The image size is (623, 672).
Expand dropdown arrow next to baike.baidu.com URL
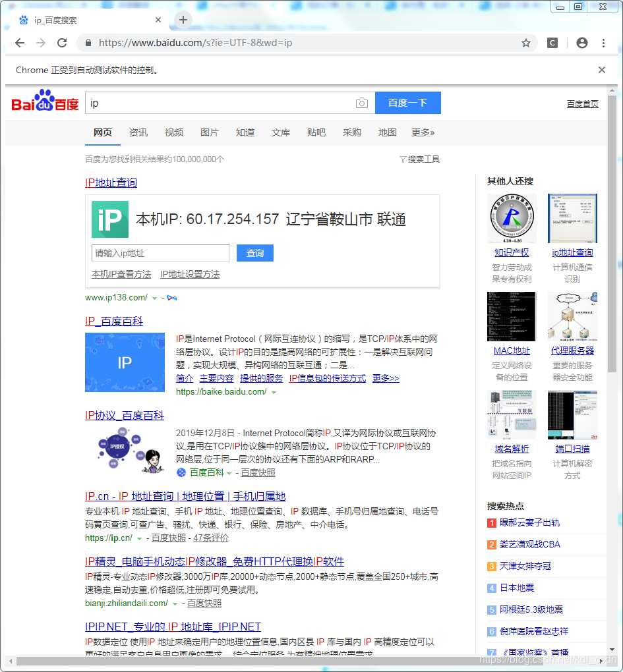tap(274, 392)
